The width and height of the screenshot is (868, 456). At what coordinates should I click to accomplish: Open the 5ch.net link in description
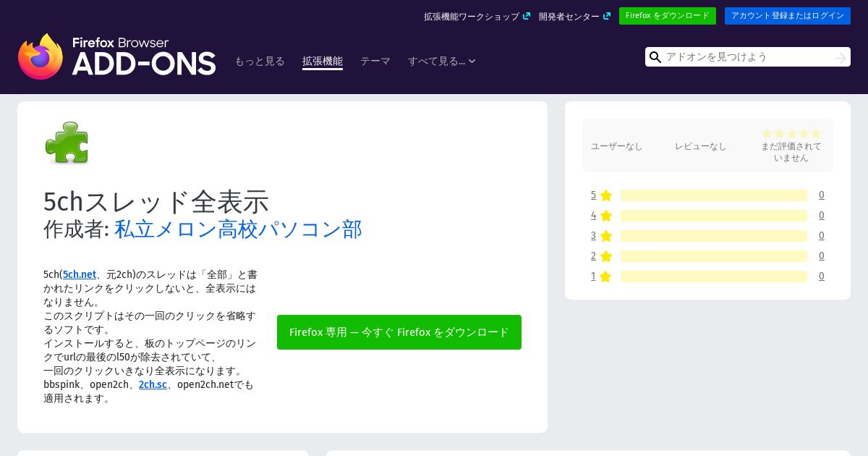click(x=80, y=274)
